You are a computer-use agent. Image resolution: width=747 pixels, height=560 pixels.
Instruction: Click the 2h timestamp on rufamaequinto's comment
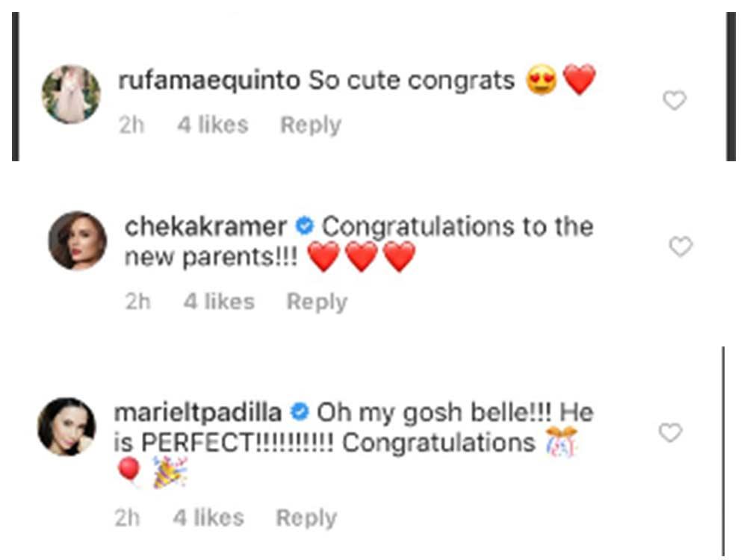pyautogui.click(x=131, y=125)
